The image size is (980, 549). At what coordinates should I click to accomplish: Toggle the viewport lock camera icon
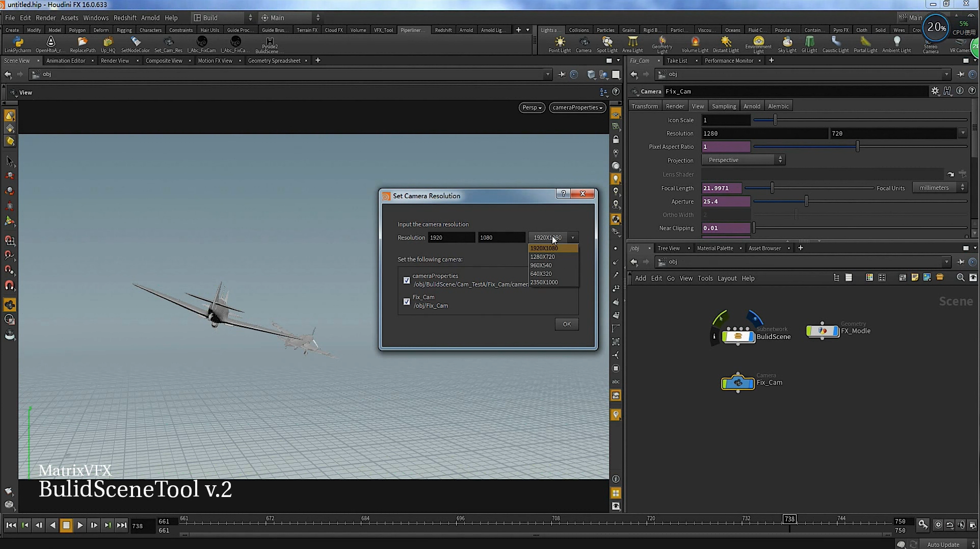[616, 140]
